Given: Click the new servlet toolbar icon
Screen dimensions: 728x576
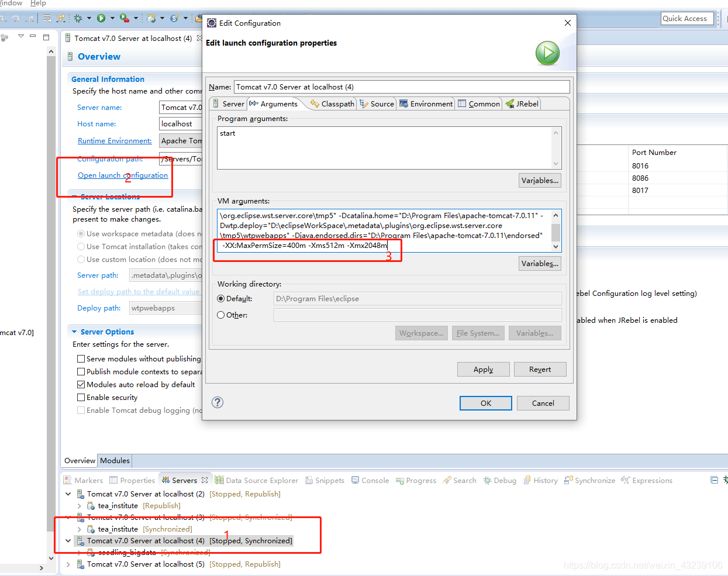Looking at the screenshot, I should point(174,18).
